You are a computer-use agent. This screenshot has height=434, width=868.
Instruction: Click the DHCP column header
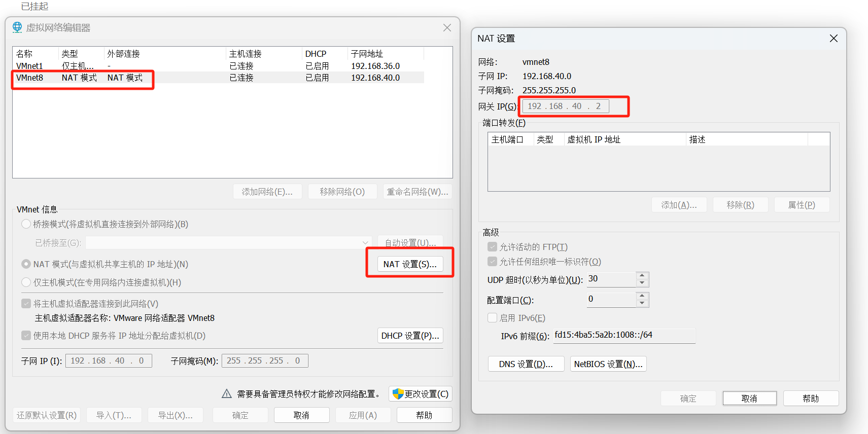click(325, 54)
